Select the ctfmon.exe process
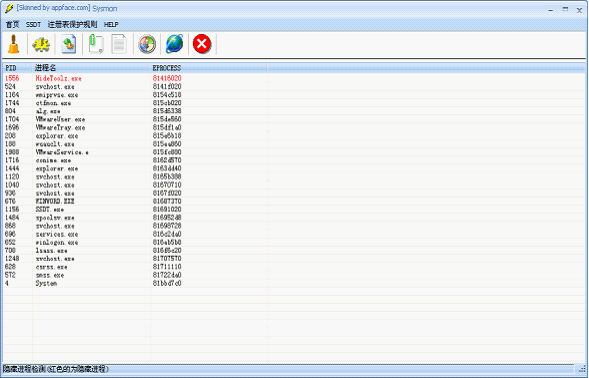Screen dimensions: 589x378 pyautogui.click(x=294, y=103)
